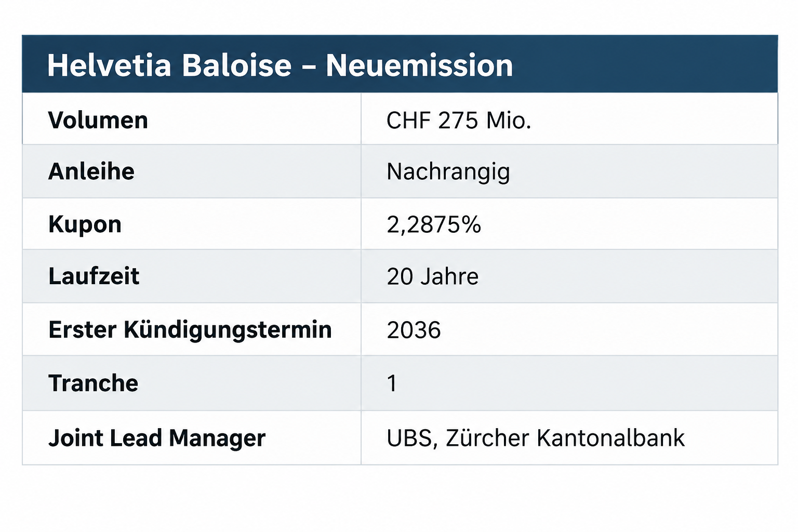Click the Helvetia Baloise – Neuemission header title
The image size is (798, 532).
(280, 65)
